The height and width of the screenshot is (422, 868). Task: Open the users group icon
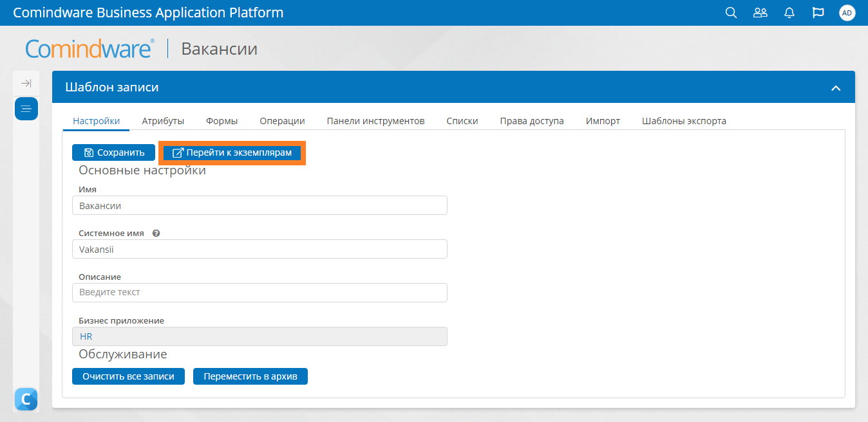[760, 13]
